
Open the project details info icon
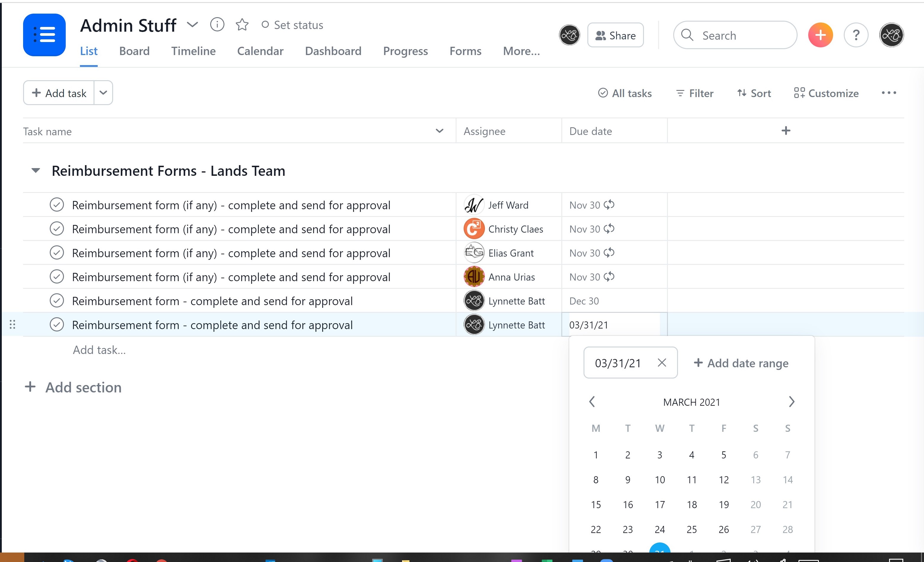coord(217,25)
